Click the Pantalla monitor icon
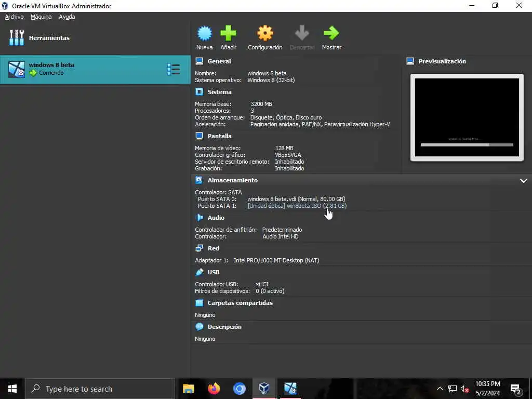This screenshot has width=532, height=399. [199, 136]
